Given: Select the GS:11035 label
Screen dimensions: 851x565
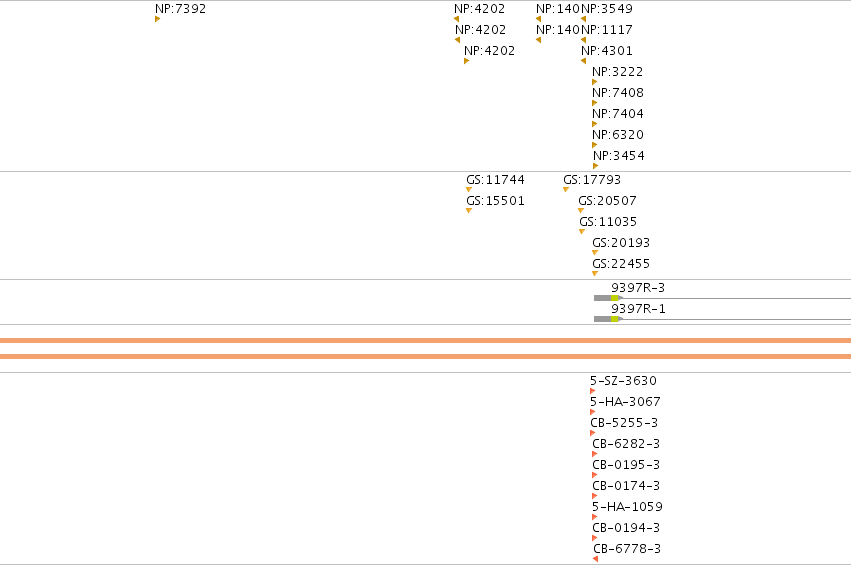Looking at the screenshot, I should click(x=608, y=222).
